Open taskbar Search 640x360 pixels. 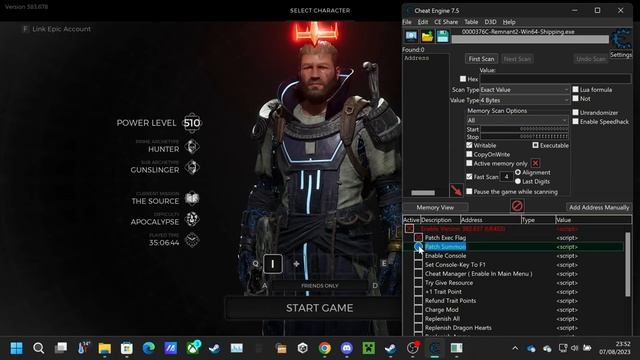tap(38, 348)
